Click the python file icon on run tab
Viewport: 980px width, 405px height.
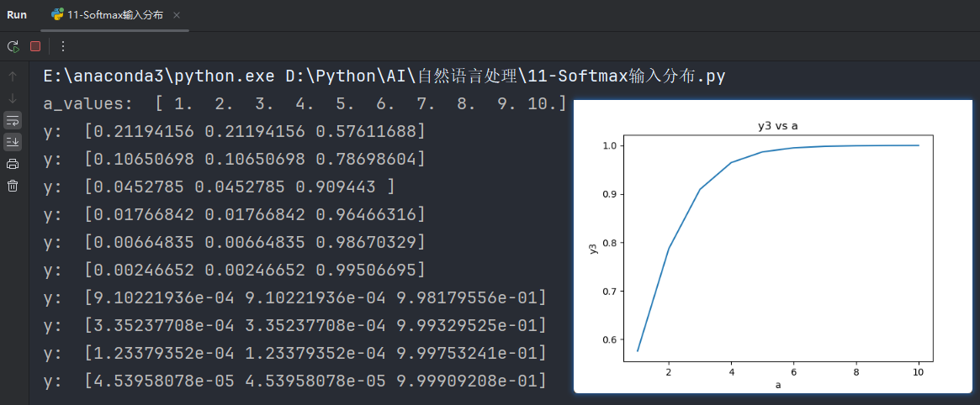[x=57, y=15]
